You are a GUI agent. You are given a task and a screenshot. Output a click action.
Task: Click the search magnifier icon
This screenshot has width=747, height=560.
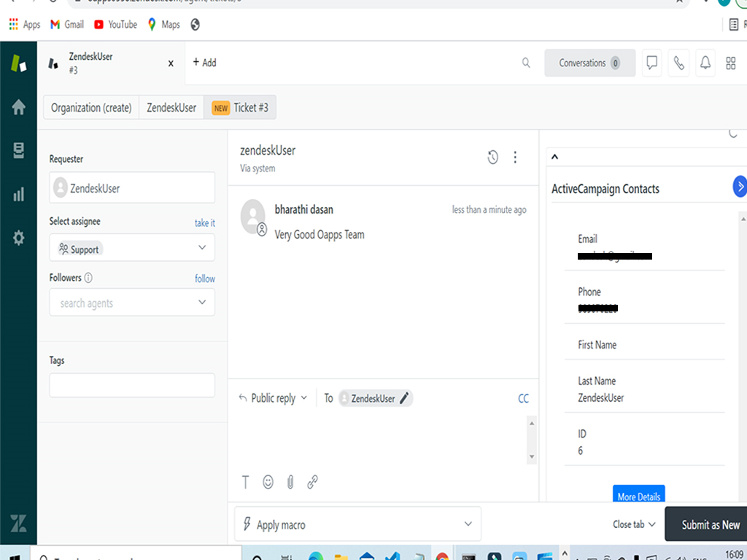pos(526,63)
